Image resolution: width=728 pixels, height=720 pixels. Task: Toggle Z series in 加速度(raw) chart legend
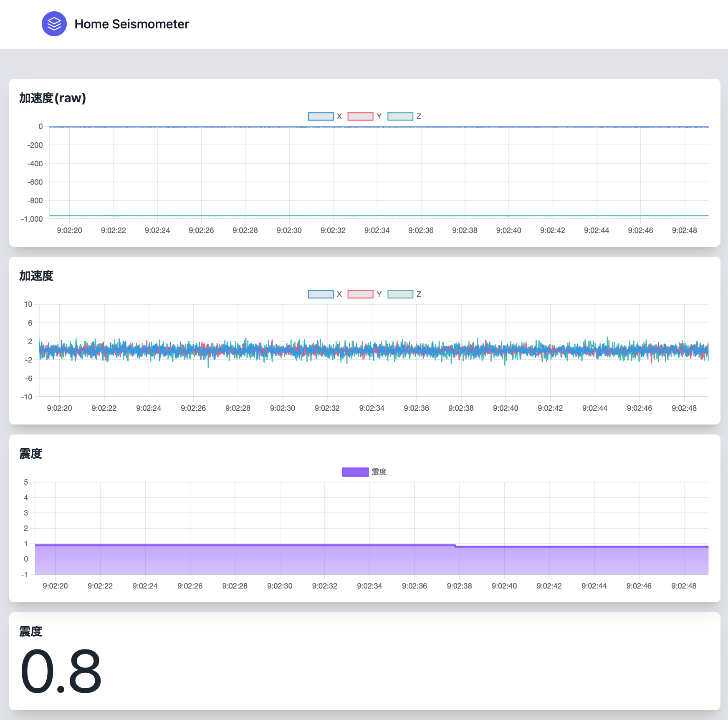tap(404, 116)
